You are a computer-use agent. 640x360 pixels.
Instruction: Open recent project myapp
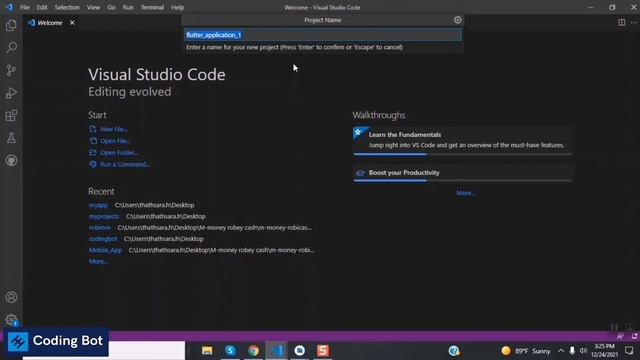click(98, 205)
